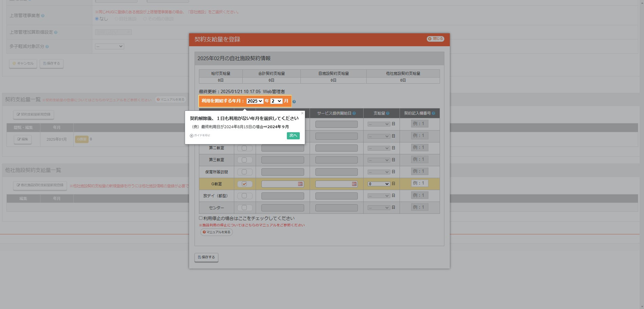Click the 第二教室 first date field
644x309 pixels.
pyautogui.click(x=283, y=148)
